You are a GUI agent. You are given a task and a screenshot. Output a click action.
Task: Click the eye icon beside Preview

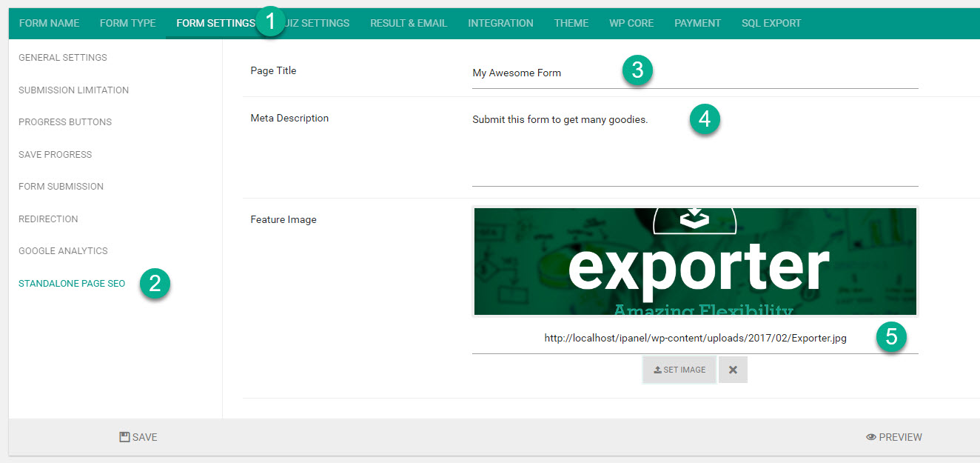tap(871, 437)
